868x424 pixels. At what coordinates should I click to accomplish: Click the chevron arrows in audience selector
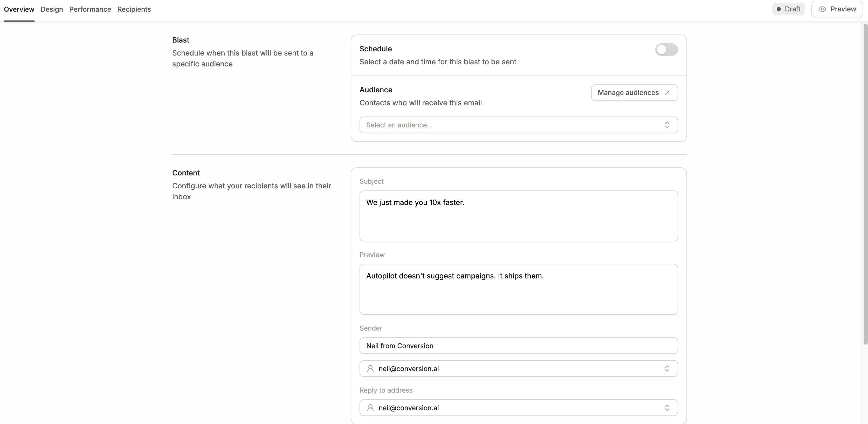click(x=667, y=125)
